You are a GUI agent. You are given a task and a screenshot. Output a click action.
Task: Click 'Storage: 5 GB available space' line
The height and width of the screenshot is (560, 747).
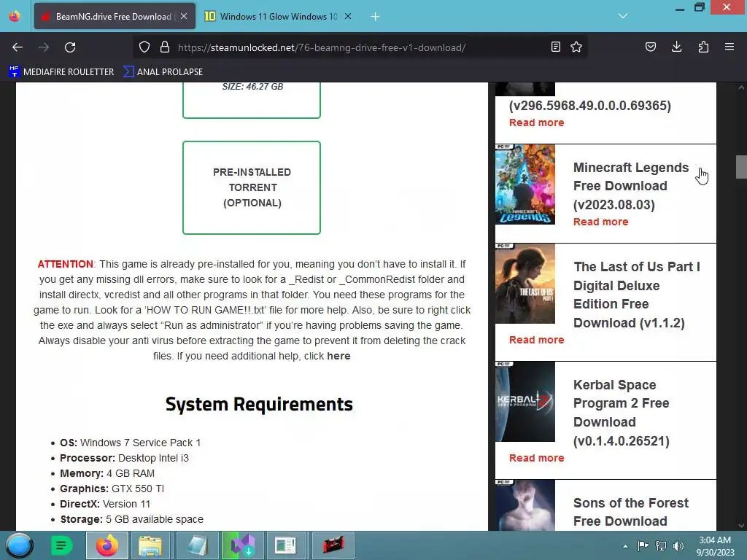coord(131,519)
